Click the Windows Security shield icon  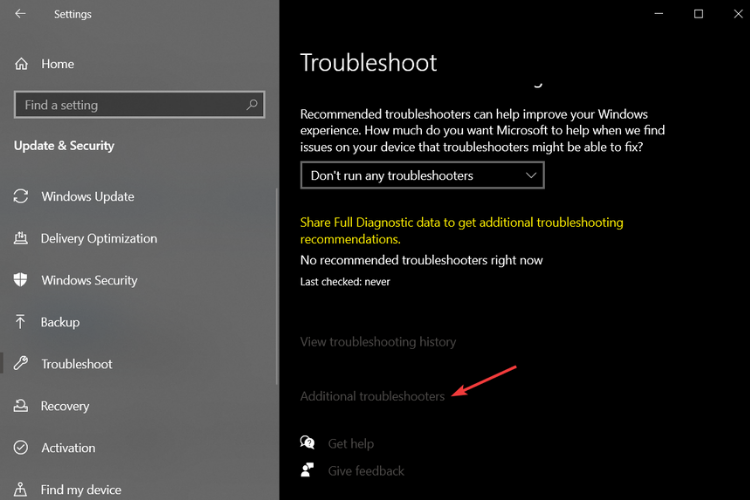coord(21,281)
